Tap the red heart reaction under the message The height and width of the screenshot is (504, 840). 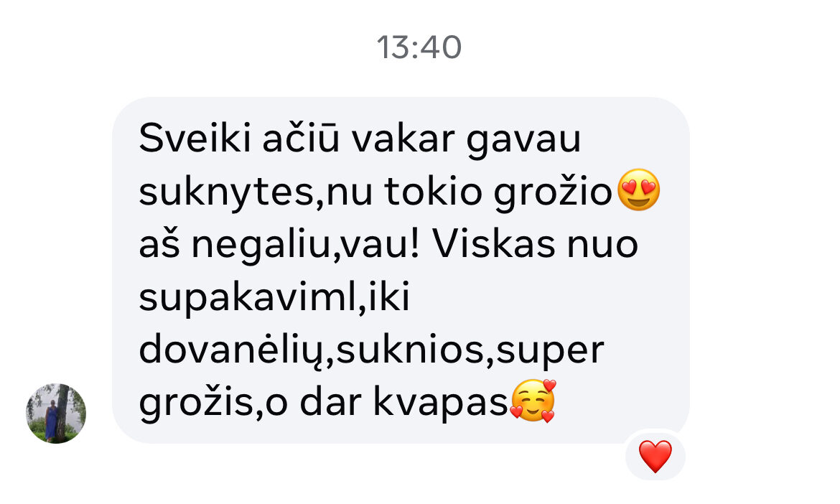click(x=655, y=457)
